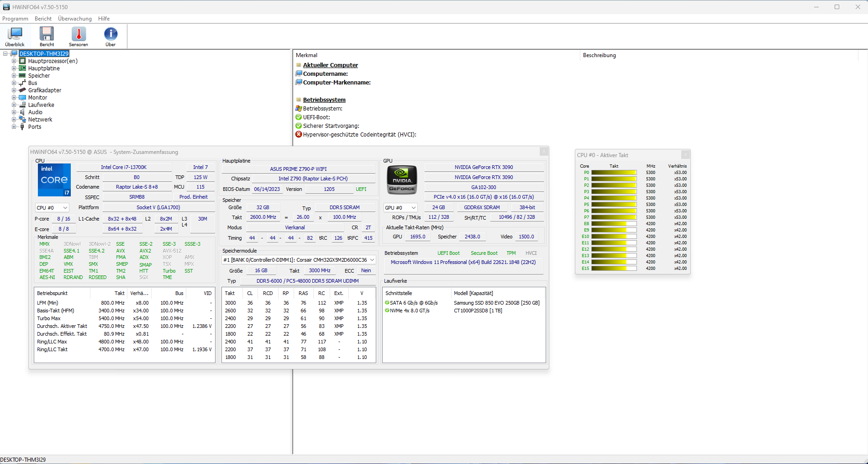Click the red X icon beside HVCI

pos(299,135)
